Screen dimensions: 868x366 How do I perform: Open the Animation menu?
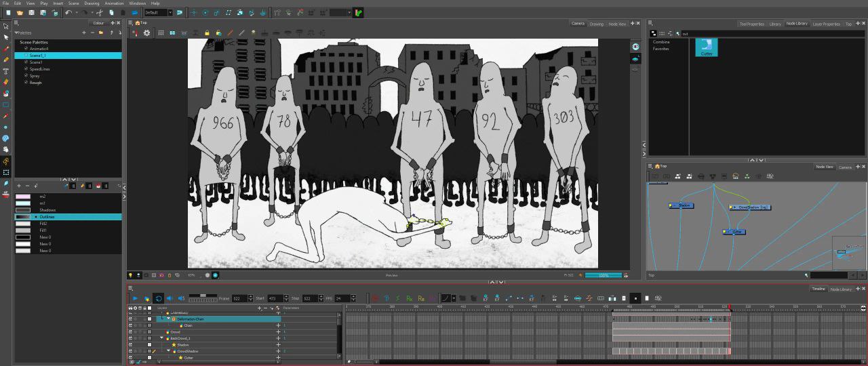coord(114,3)
